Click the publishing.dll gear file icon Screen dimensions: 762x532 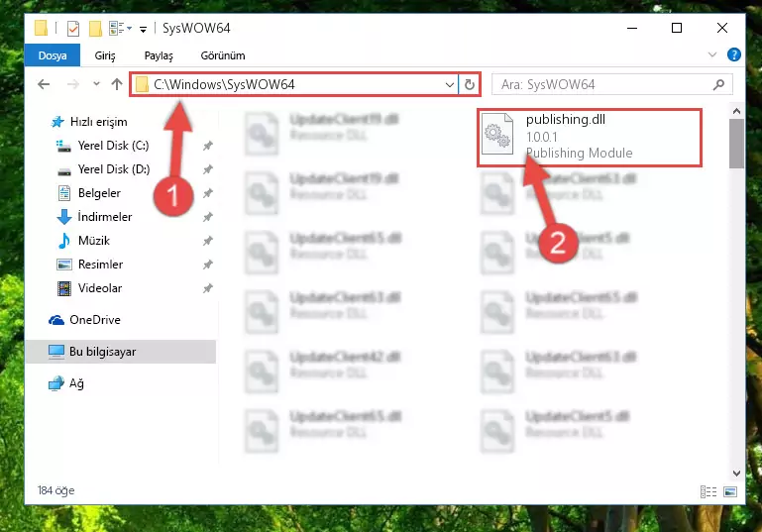point(497,134)
